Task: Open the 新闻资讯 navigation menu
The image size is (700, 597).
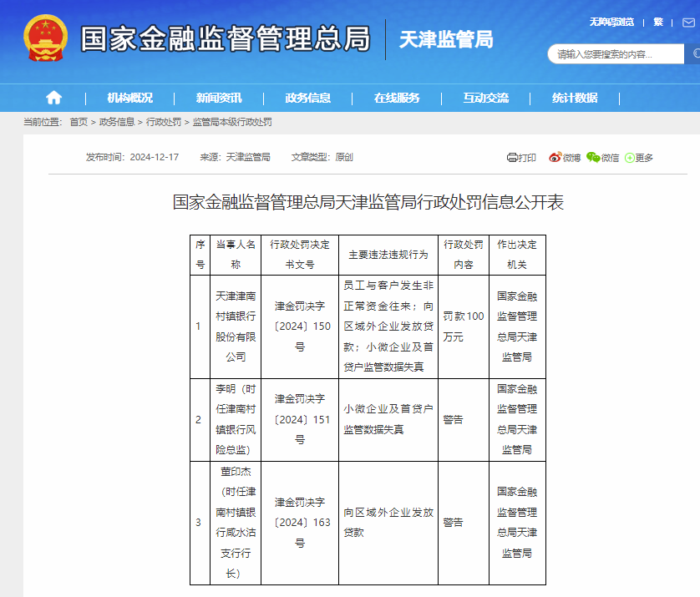Action: click(x=219, y=98)
